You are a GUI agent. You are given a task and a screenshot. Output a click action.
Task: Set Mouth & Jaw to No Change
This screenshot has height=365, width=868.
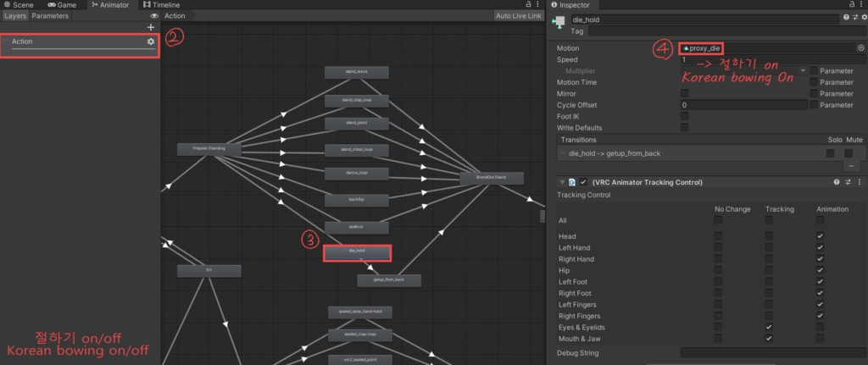point(718,338)
